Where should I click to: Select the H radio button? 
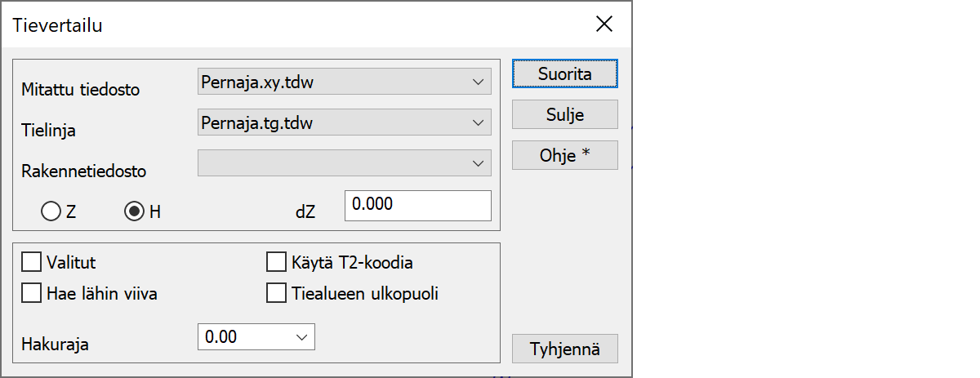[134, 211]
